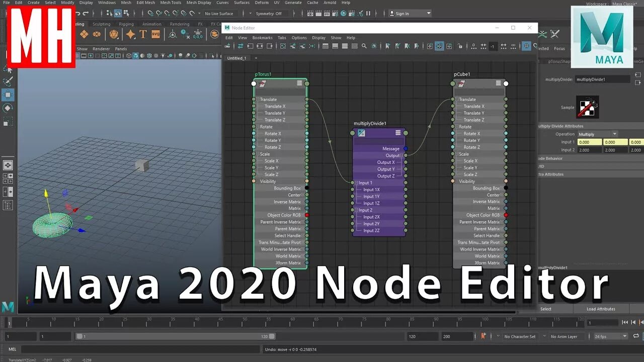
Task: Click Single Perspective layout icon in left sidebar
Action: point(8,165)
